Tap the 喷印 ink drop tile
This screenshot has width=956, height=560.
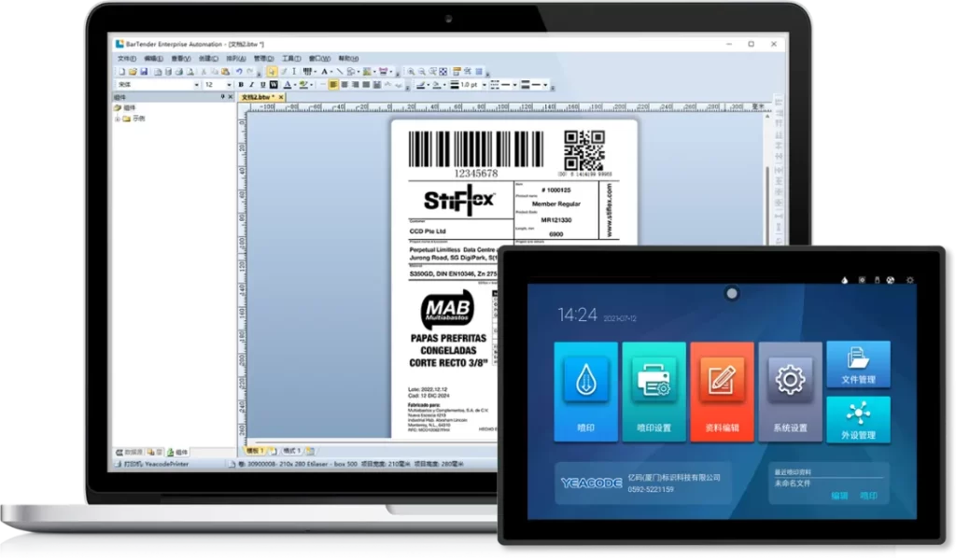tap(585, 390)
